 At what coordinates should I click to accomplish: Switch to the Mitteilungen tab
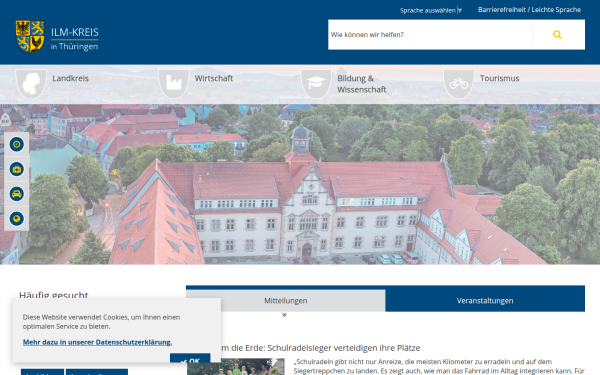click(x=285, y=301)
